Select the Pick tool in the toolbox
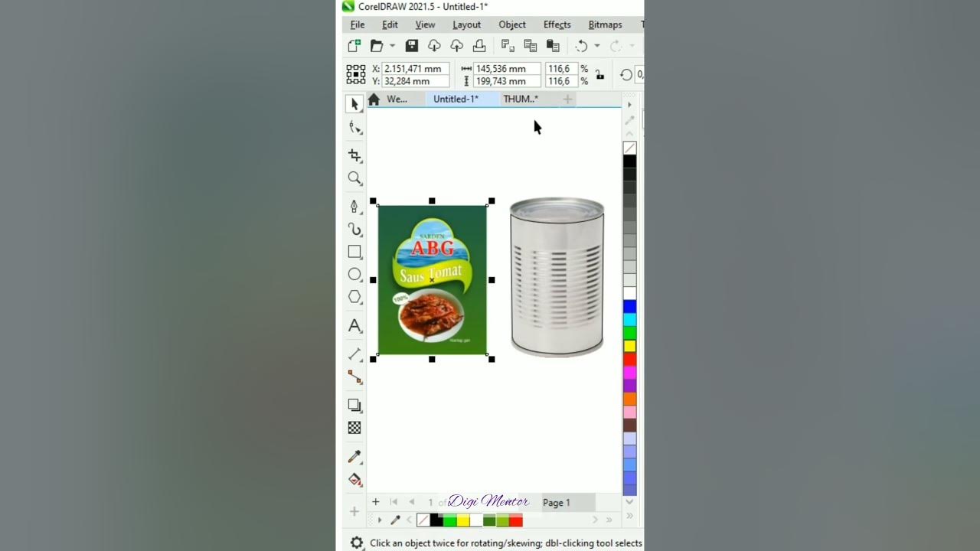The height and width of the screenshot is (551, 980). tap(354, 104)
